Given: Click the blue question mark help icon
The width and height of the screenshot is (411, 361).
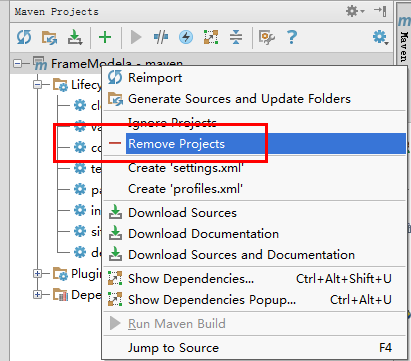Looking at the screenshot, I should coord(292,37).
